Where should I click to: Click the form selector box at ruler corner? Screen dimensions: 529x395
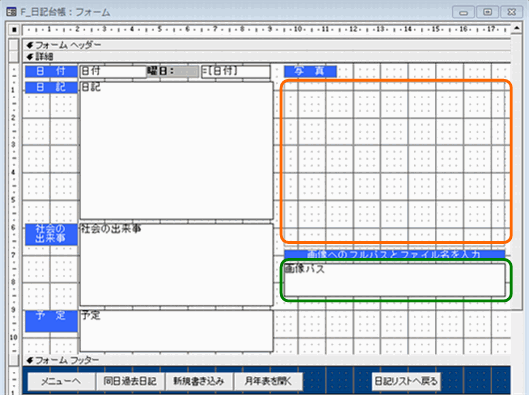click(x=14, y=30)
